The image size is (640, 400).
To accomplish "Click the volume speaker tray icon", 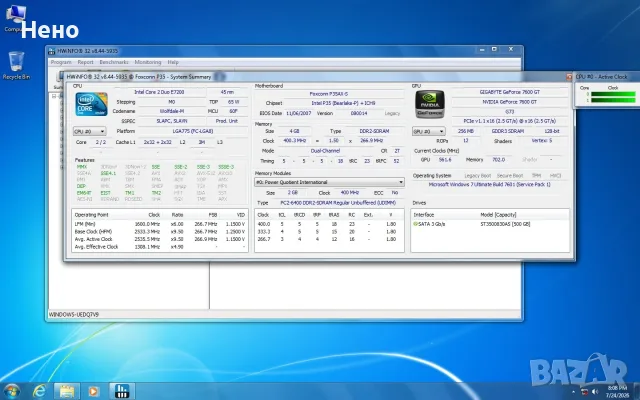I will pyautogui.click(x=595, y=392).
